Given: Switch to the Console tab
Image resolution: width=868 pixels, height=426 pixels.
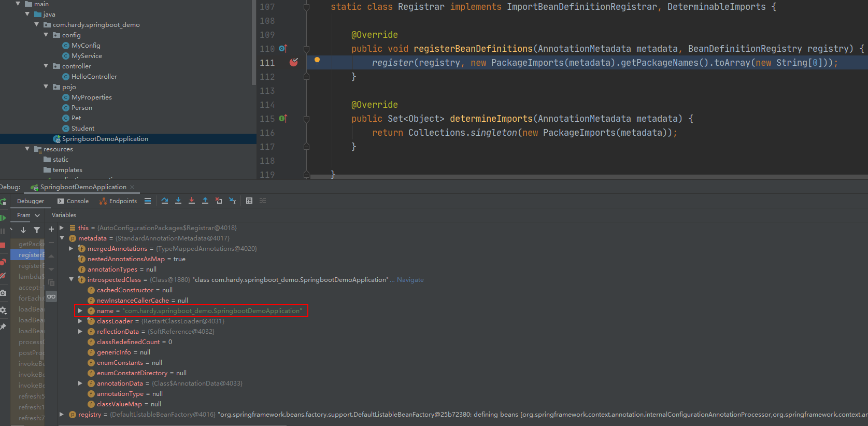Looking at the screenshot, I should coord(73,201).
